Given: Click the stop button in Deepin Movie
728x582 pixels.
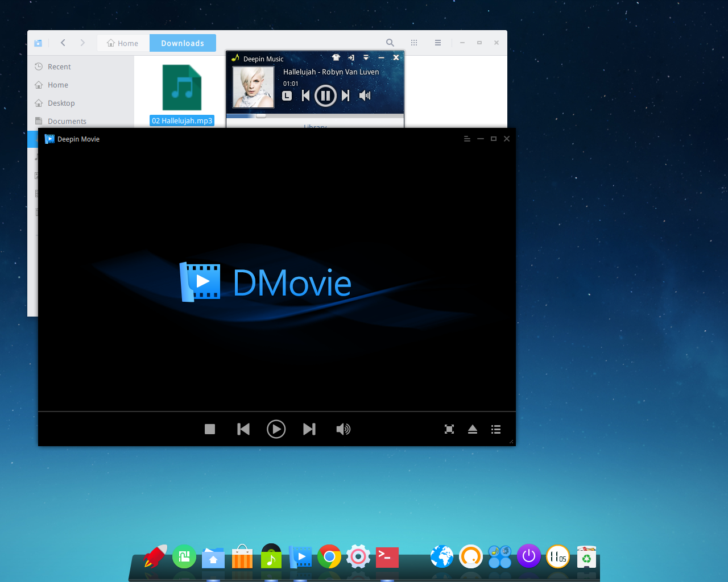Looking at the screenshot, I should click(210, 429).
